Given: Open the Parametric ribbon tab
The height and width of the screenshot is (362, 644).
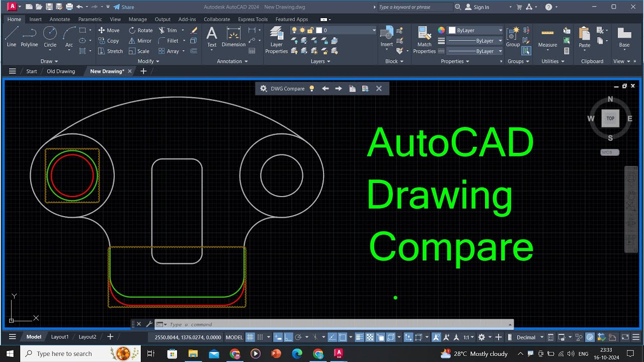Looking at the screenshot, I should 90,19.
